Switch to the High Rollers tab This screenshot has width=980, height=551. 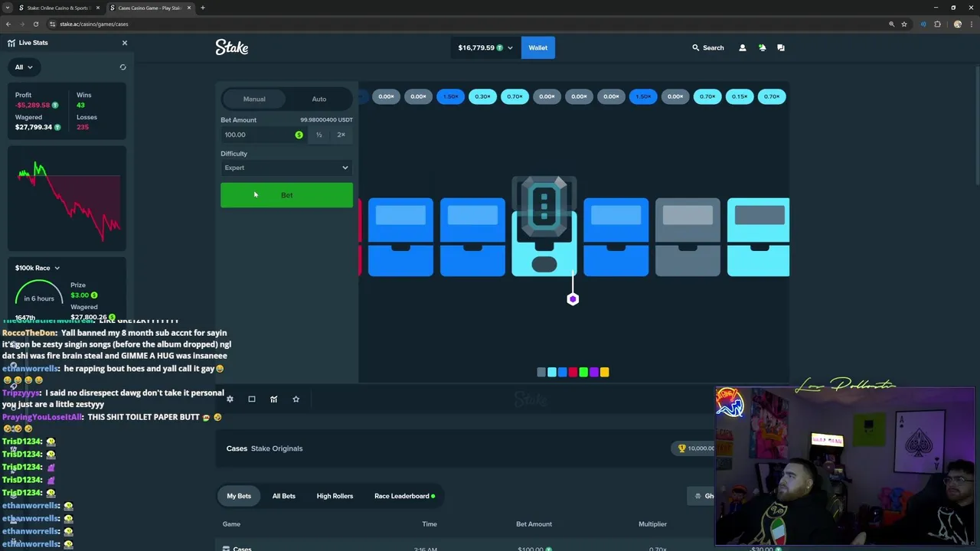tap(335, 496)
